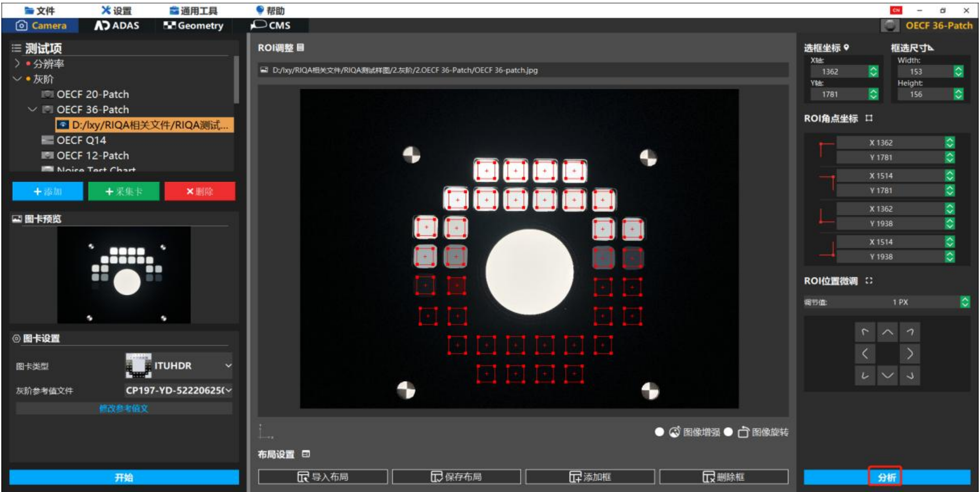Click the blue 分析 button
The height and width of the screenshot is (492, 980).
point(886,477)
